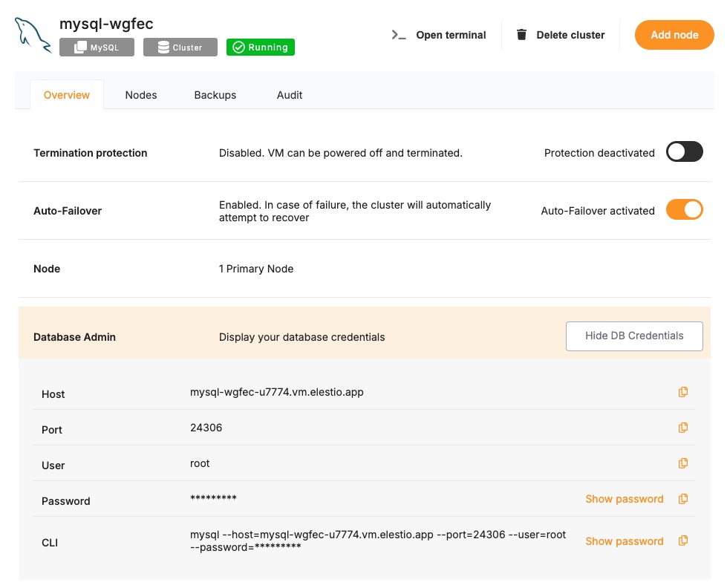The height and width of the screenshot is (588, 727).
Task: Copy the CLI command
Action: click(x=683, y=540)
